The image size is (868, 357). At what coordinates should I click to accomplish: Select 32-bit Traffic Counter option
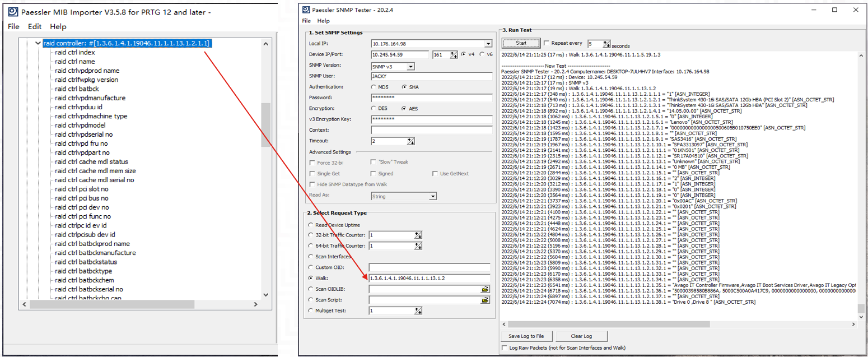(311, 235)
